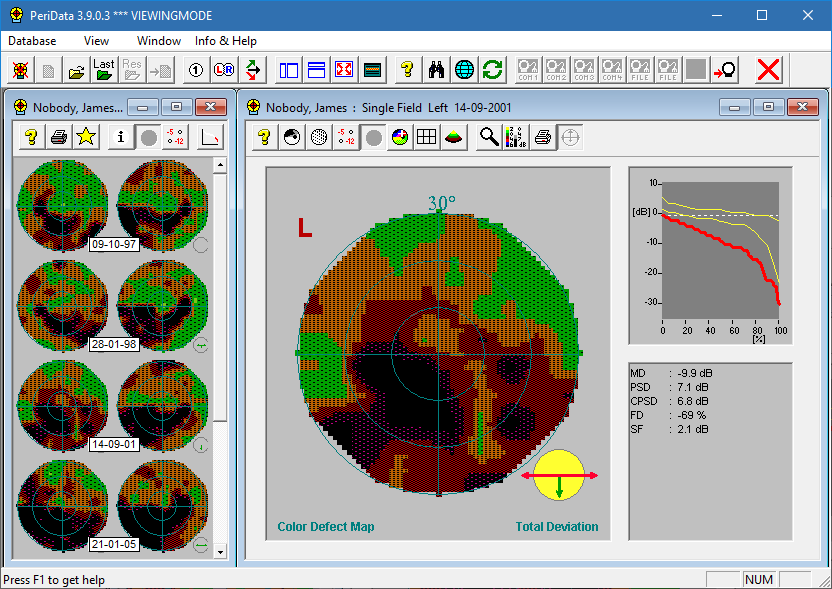Click the binoculars search icon in main toolbar
This screenshot has width=832, height=589.
pos(436,70)
